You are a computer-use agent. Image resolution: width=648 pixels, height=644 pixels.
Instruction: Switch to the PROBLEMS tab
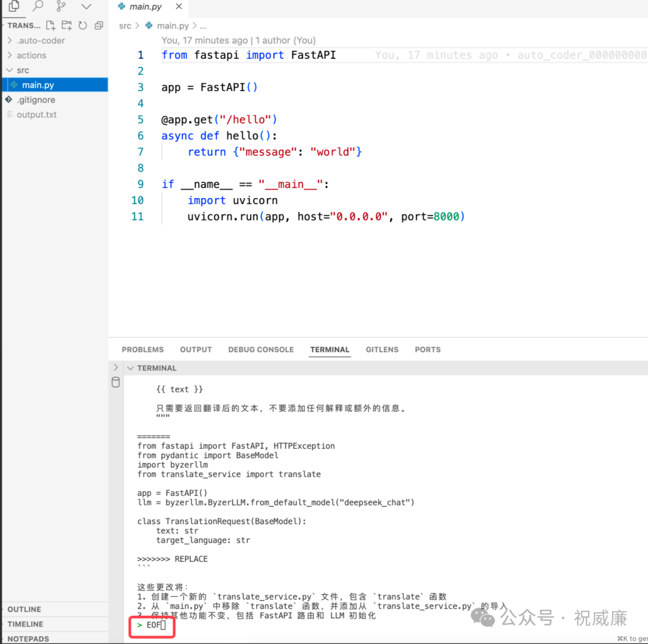click(143, 350)
